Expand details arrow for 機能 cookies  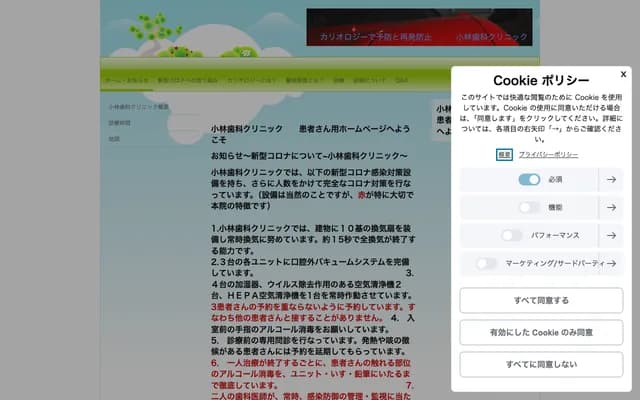click(611, 207)
